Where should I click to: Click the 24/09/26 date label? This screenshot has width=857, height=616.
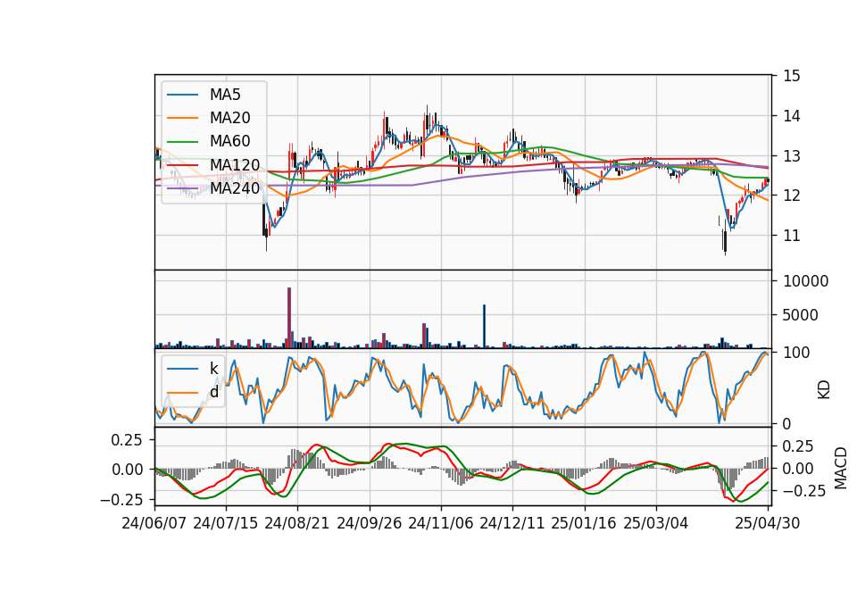(370, 523)
